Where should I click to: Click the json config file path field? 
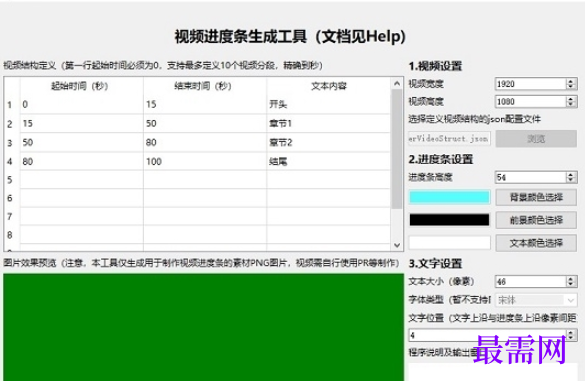[449, 138]
